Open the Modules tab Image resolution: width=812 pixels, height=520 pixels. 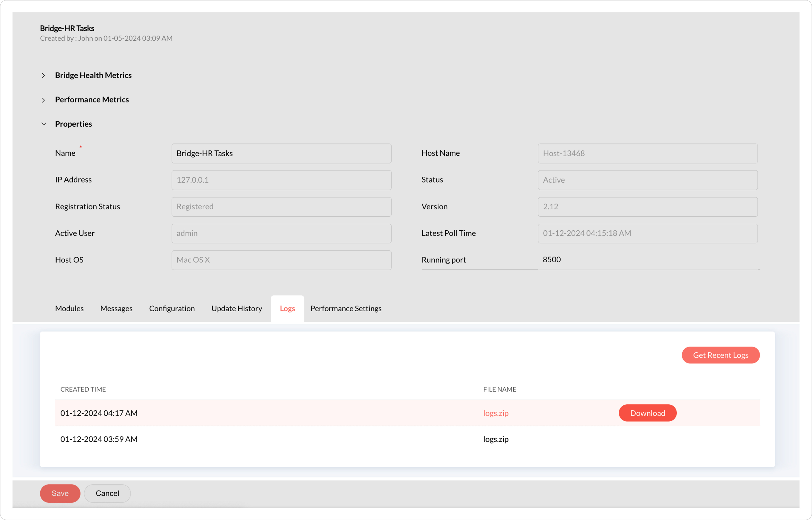pos(69,308)
